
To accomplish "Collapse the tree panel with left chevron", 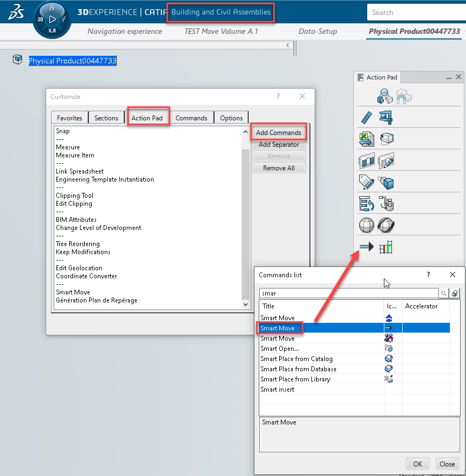I will [x=288, y=45].
